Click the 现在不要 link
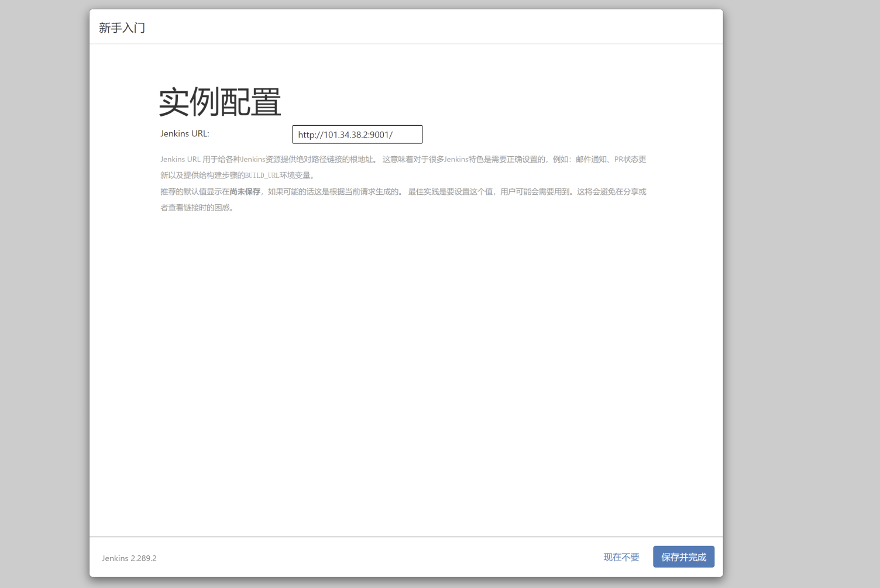880x588 pixels. click(621, 557)
